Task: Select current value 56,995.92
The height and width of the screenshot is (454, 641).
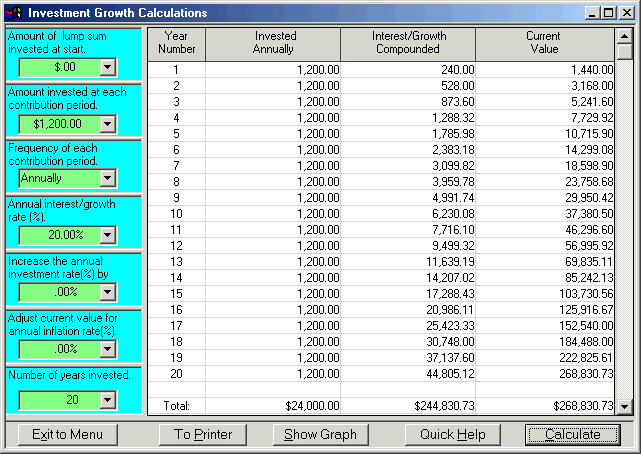Action: [545, 246]
